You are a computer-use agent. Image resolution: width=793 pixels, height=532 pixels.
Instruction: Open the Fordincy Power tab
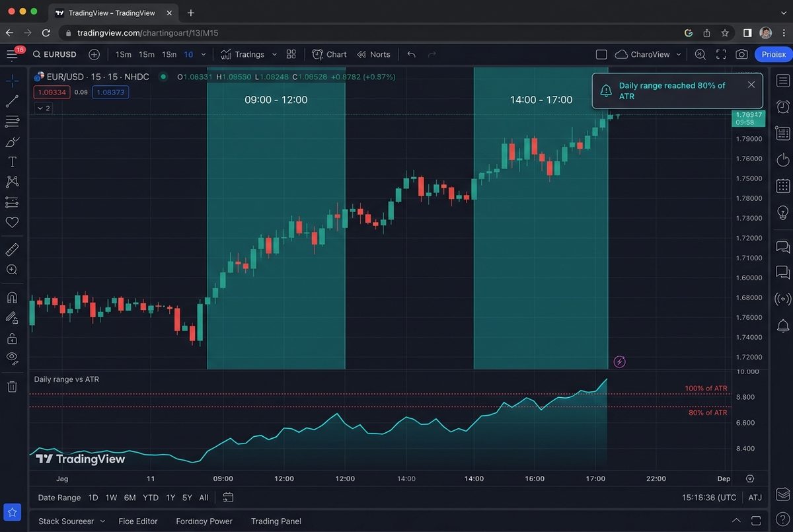[204, 521]
